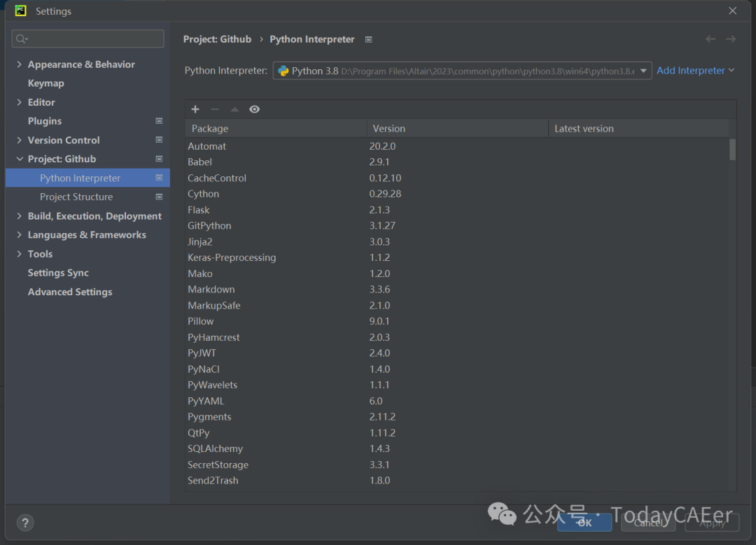Select the Pillow package row
The image size is (756, 545).
[457, 321]
